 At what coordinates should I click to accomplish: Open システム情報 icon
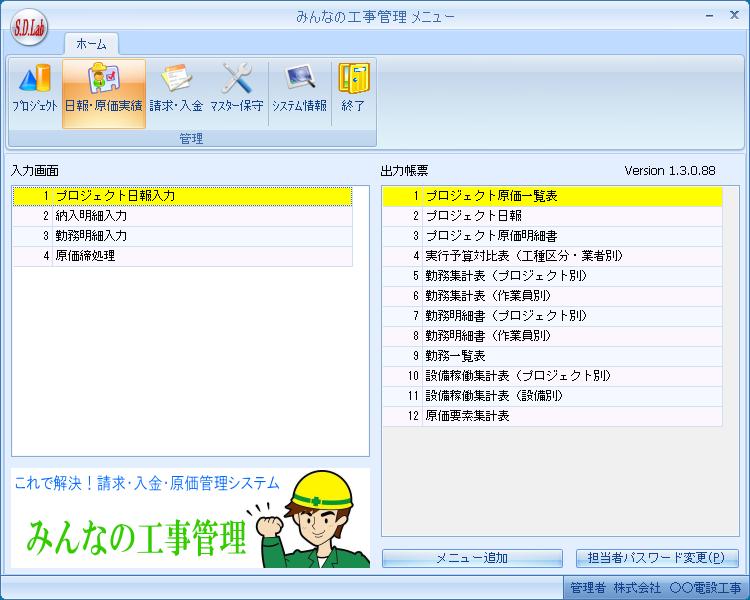click(x=299, y=89)
